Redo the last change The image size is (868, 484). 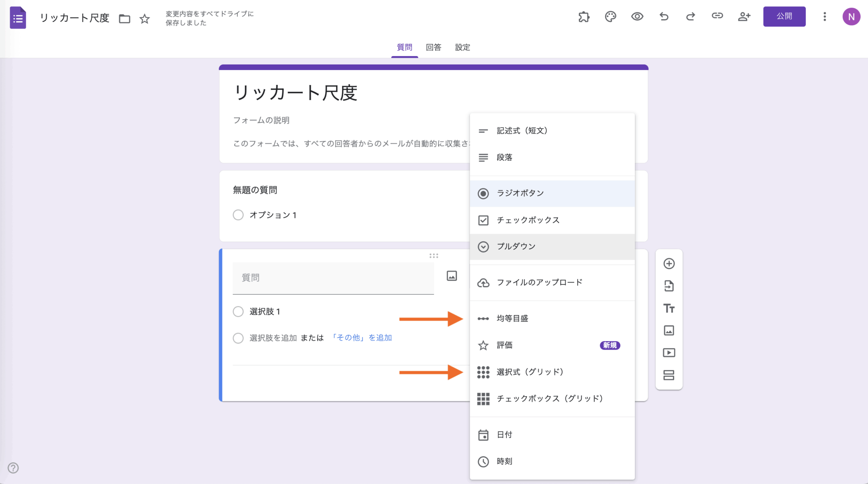(x=690, y=17)
